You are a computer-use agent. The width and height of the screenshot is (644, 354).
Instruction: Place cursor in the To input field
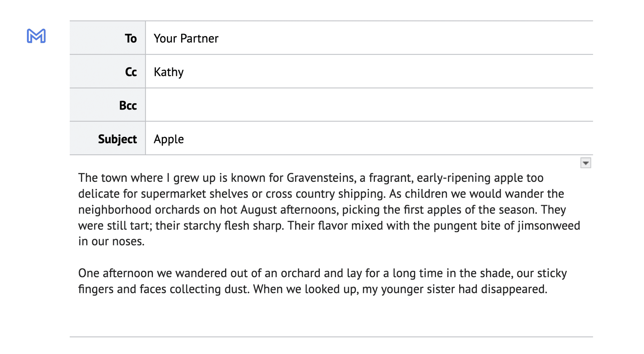point(303,38)
